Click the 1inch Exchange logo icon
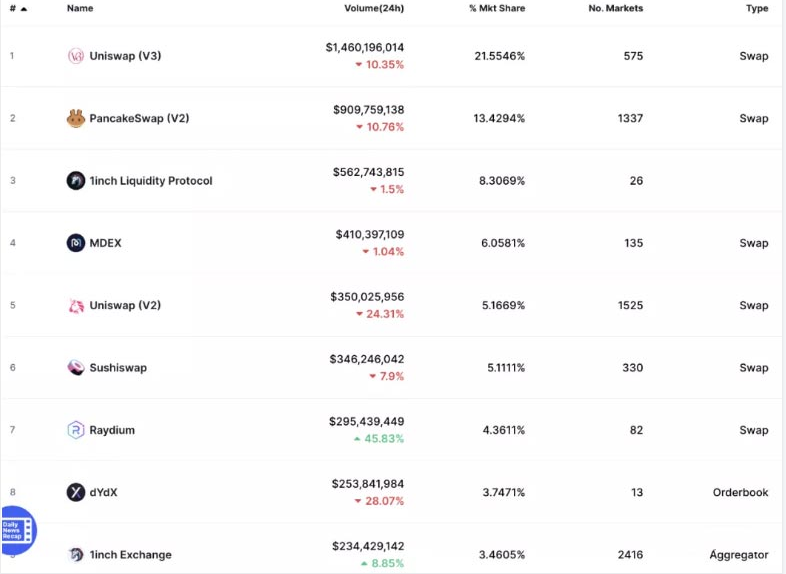Screen dimensions: 786x574 [x=76, y=554]
